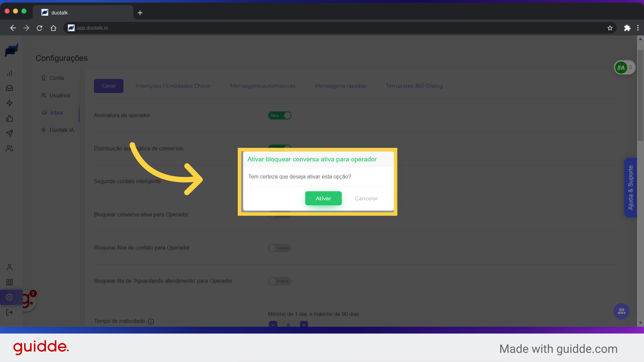The height and width of the screenshot is (362, 644).
Task: Click the Duotalk logo icon
Action: [x=11, y=50]
